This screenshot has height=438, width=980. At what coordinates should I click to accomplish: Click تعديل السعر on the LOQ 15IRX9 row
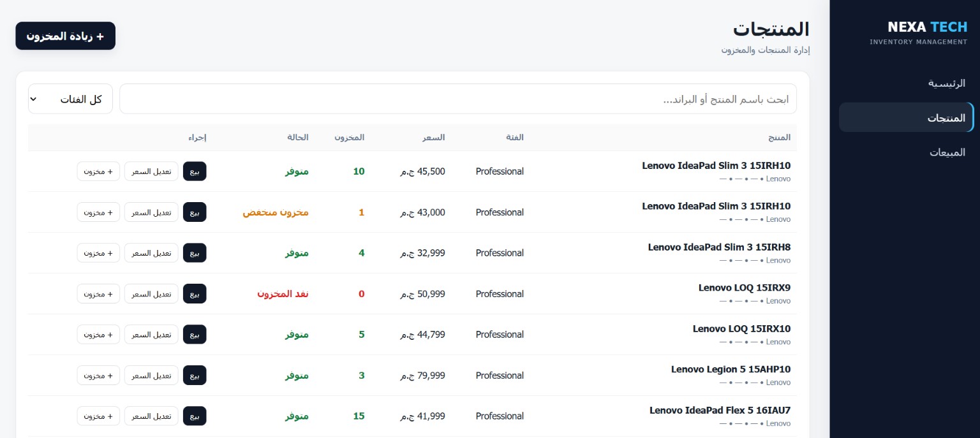tap(151, 293)
